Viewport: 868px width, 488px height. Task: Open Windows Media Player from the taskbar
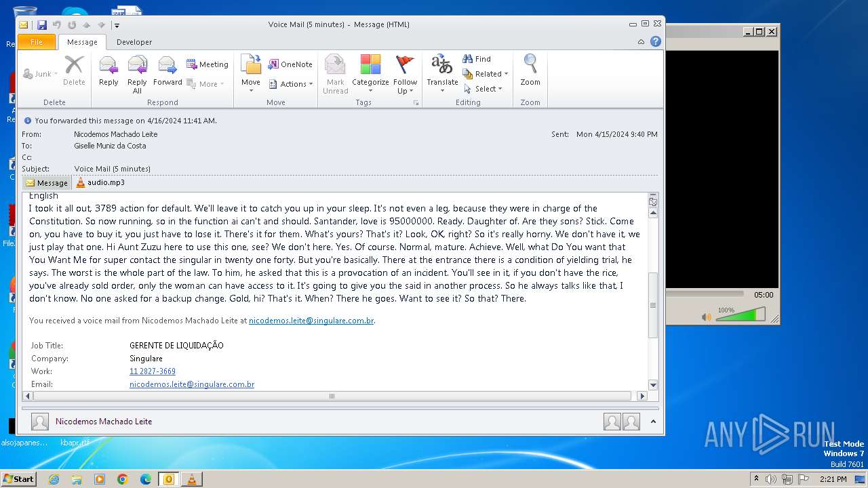(x=100, y=479)
